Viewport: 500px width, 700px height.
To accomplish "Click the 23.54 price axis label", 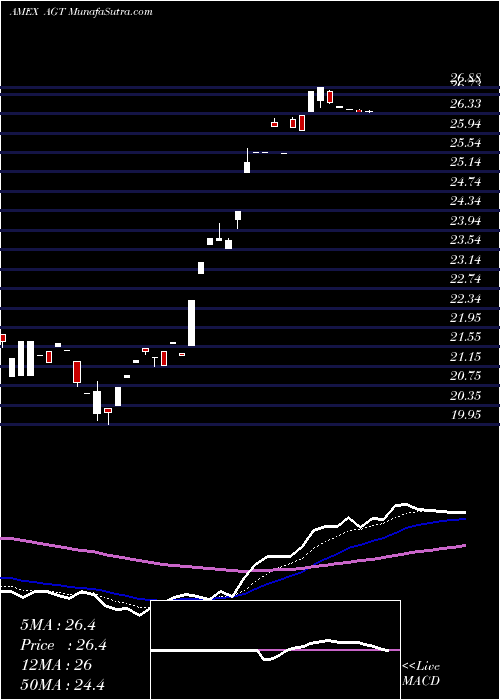I will [x=466, y=240].
